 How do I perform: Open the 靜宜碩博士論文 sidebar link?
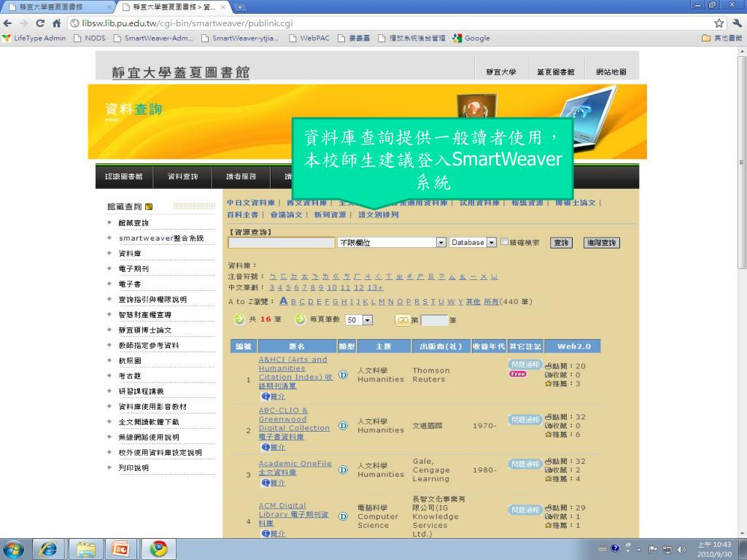145,330
